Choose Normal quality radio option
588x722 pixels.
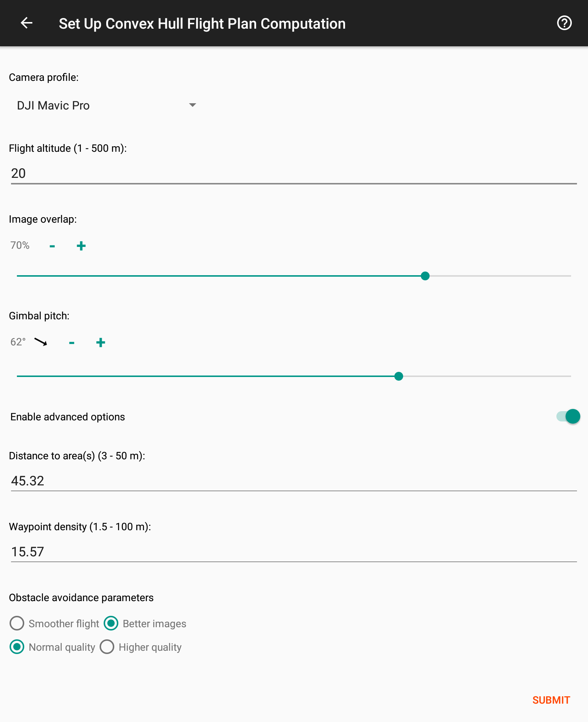[17, 647]
